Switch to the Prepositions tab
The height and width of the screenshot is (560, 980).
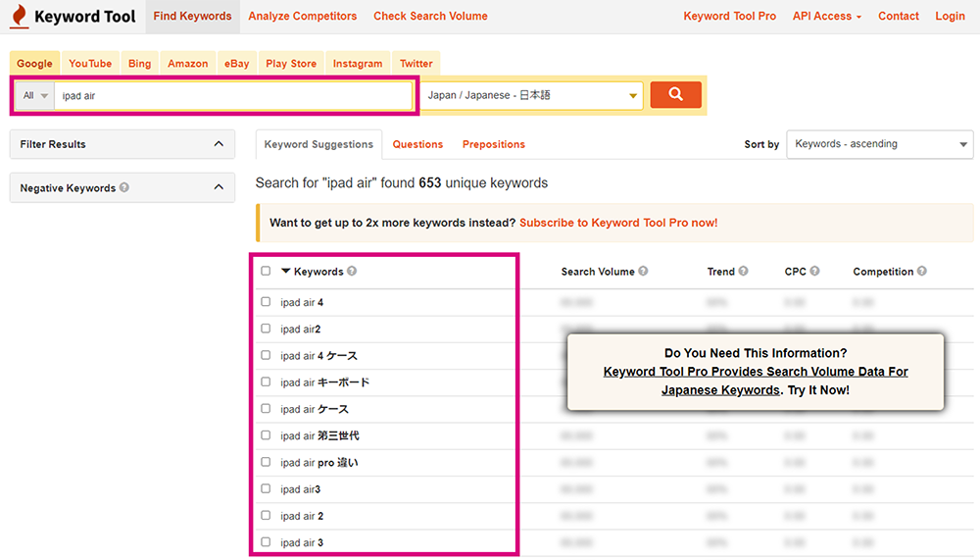pyautogui.click(x=494, y=144)
